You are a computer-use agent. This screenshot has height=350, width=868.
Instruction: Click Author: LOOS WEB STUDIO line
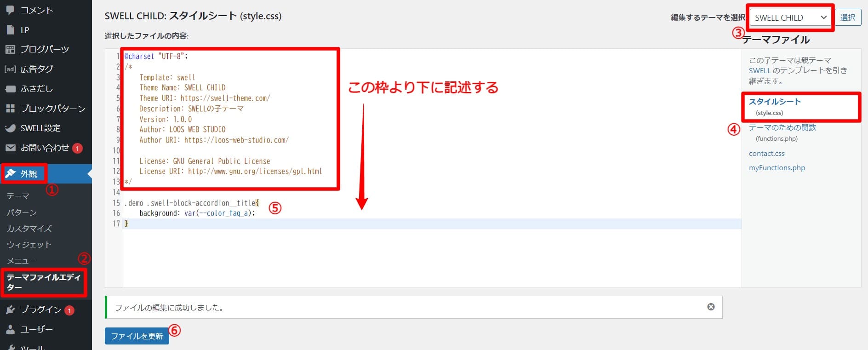tap(183, 129)
